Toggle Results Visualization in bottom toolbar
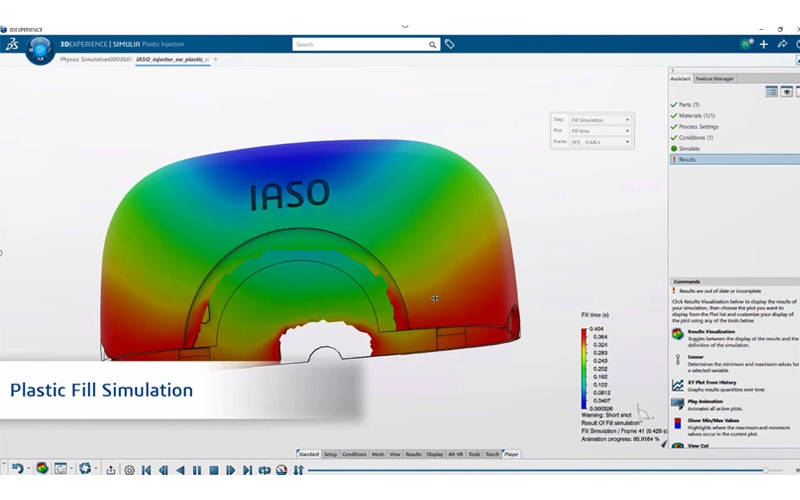Screen dimensions: 800x500 pyautogui.click(x=42, y=468)
